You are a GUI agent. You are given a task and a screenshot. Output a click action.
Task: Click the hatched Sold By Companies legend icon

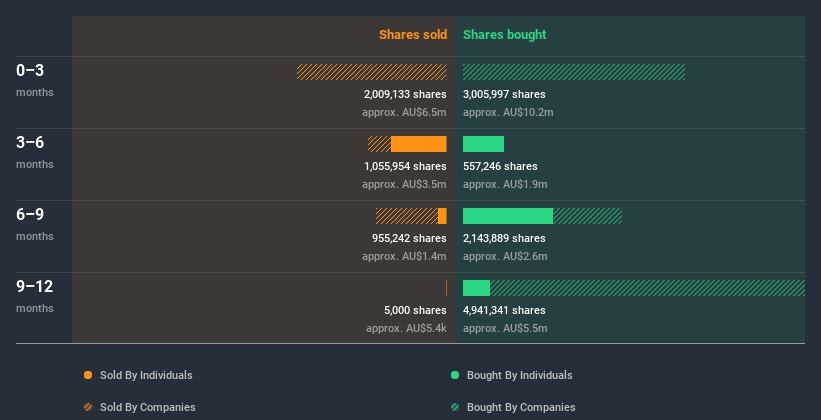88,407
